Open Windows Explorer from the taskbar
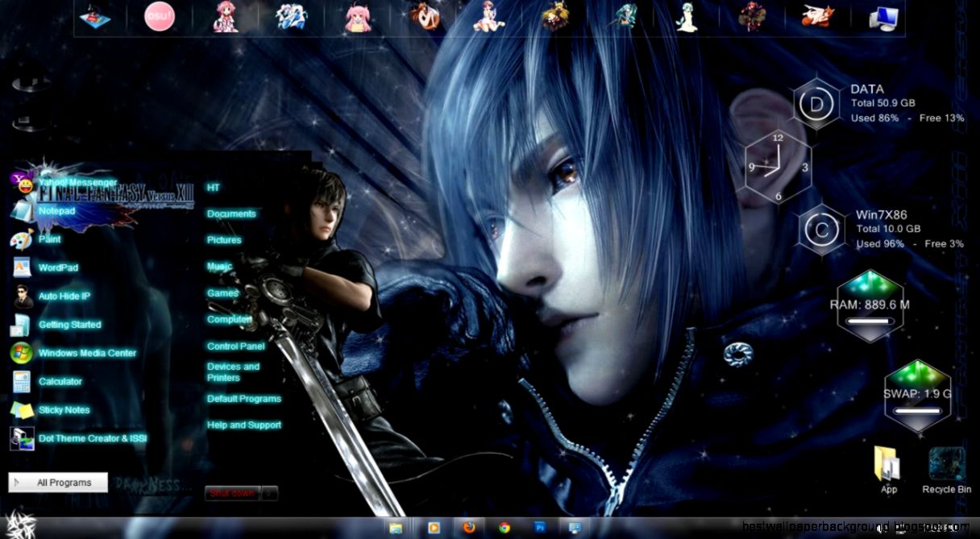 (x=395, y=528)
